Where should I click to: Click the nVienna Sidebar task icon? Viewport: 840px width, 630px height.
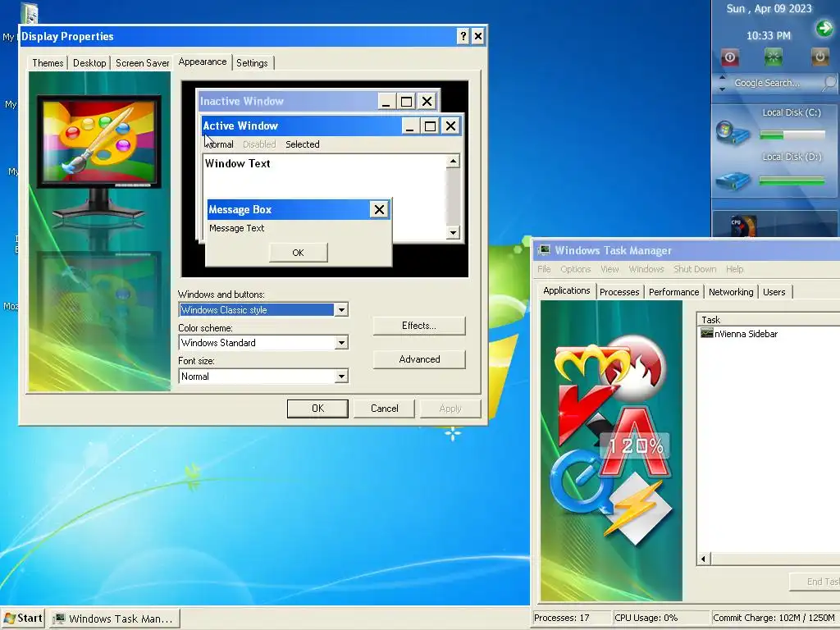(706, 333)
